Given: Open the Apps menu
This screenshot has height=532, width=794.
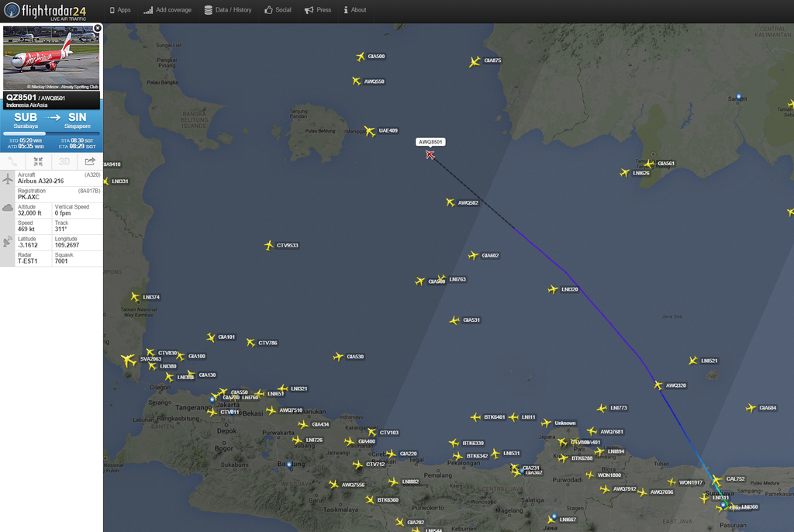Looking at the screenshot, I should tap(119, 10).
